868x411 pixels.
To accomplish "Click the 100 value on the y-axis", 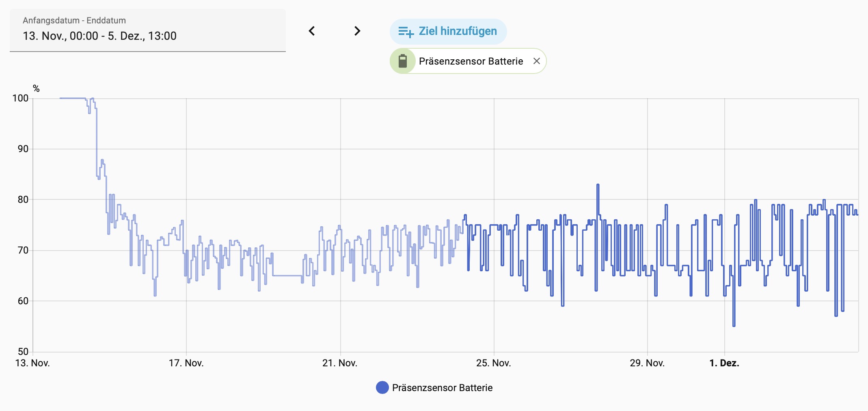I will pos(20,98).
